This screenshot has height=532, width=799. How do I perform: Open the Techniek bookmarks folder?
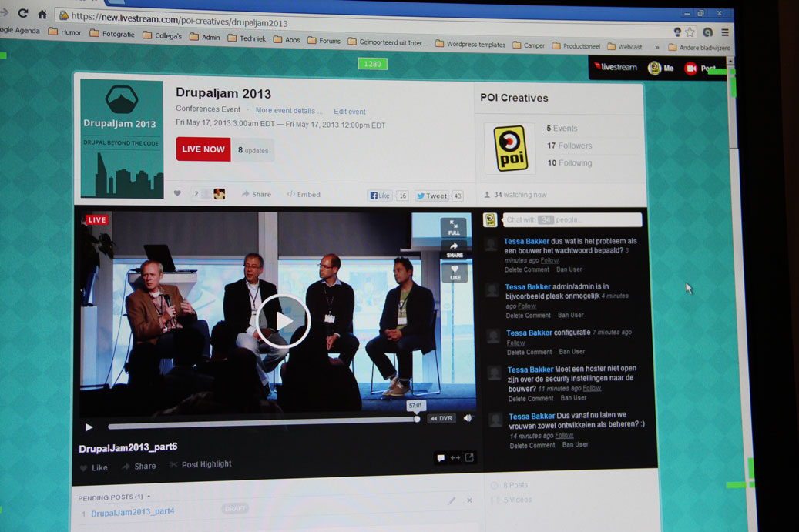coord(247,38)
